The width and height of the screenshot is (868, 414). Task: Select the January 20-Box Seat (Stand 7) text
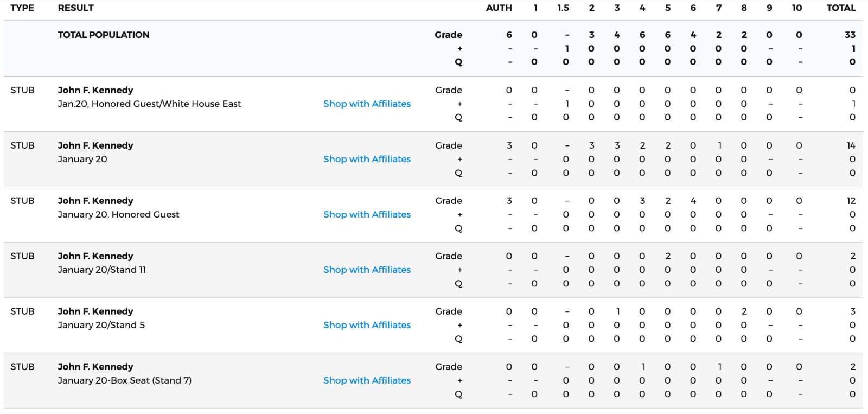(125, 380)
